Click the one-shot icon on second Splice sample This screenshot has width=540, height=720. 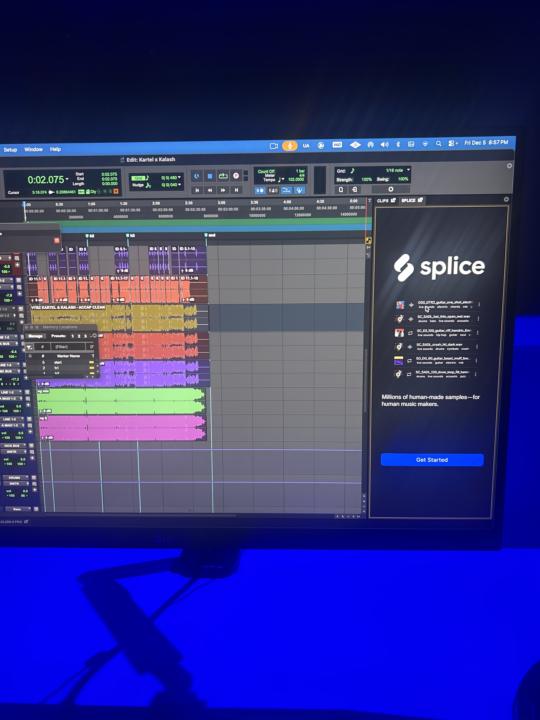(411, 319)
